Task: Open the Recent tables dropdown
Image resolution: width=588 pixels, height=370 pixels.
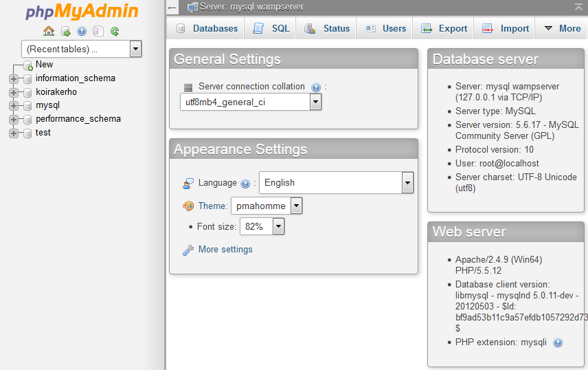Action: click(x=81, y=49)
